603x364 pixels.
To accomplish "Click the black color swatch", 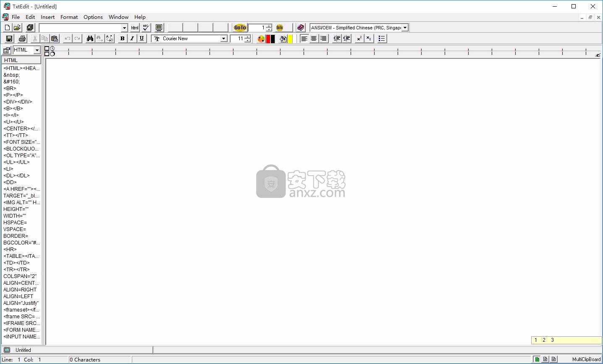I will coord(273,39).
